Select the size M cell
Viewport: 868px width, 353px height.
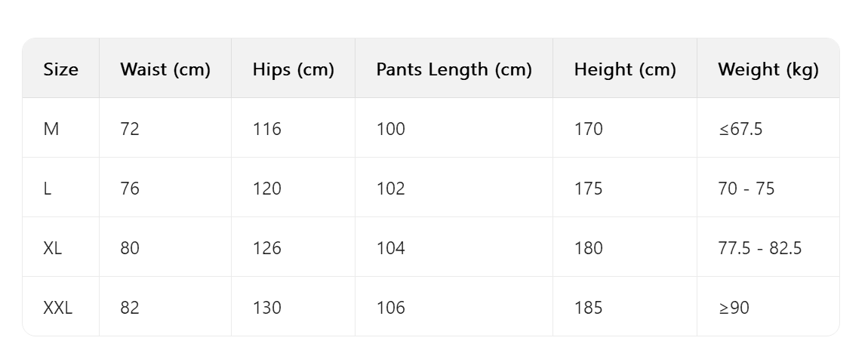point(51,129)
